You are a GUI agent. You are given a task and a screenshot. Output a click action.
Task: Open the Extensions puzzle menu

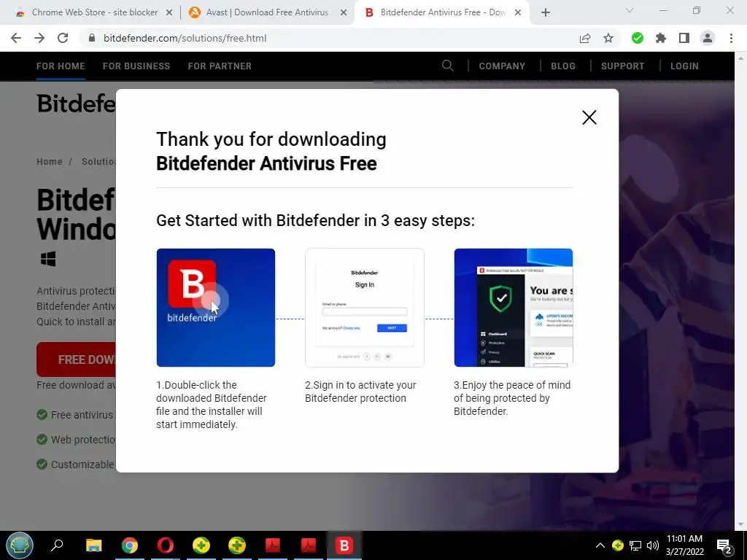[661, 38]
